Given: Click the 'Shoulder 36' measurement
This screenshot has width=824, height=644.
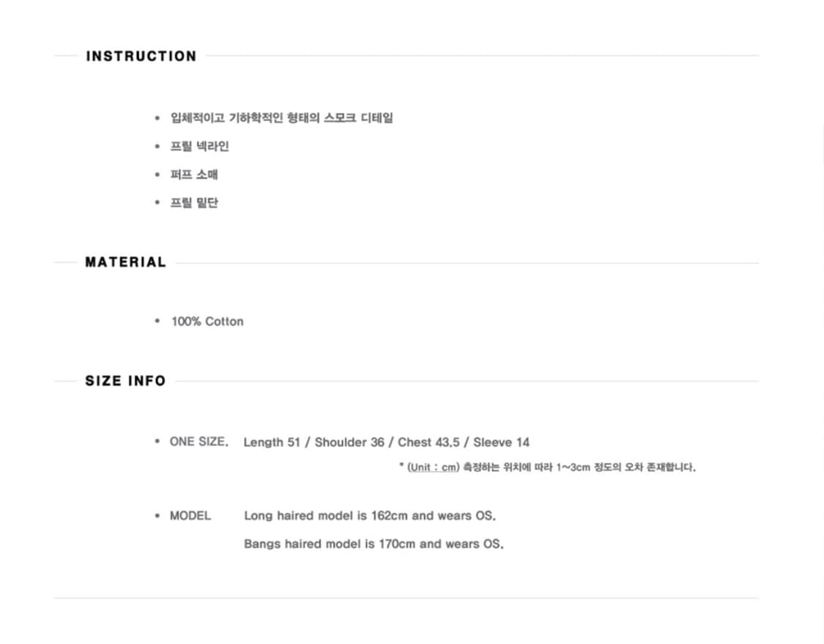Looking at the screenshot, I should [349, 443].
